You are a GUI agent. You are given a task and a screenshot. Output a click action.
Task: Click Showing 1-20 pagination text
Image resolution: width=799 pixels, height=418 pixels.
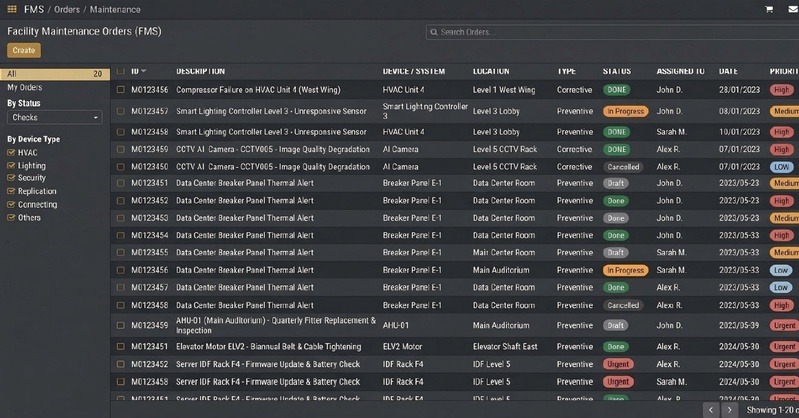(773, 410)
